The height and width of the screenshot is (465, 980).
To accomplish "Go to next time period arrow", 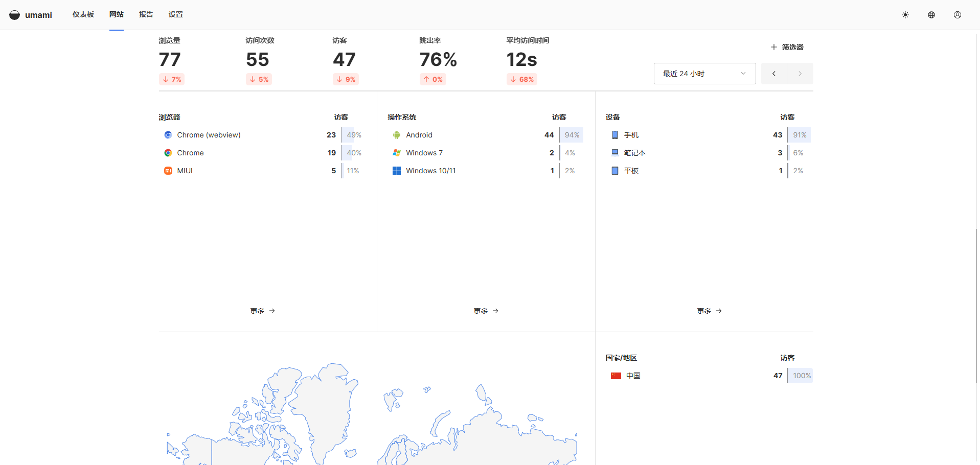I will pyautogui.click(x=800, y=74).
